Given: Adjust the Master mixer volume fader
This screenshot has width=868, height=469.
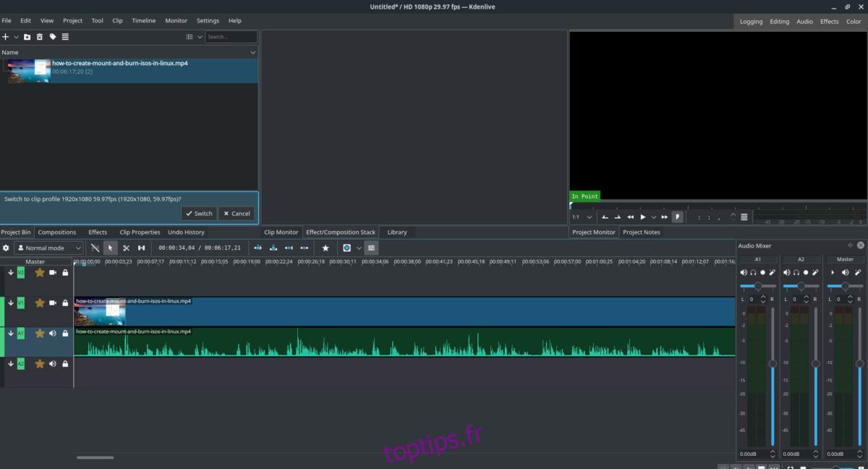Looking at the screenshot, I should (859, 363).
